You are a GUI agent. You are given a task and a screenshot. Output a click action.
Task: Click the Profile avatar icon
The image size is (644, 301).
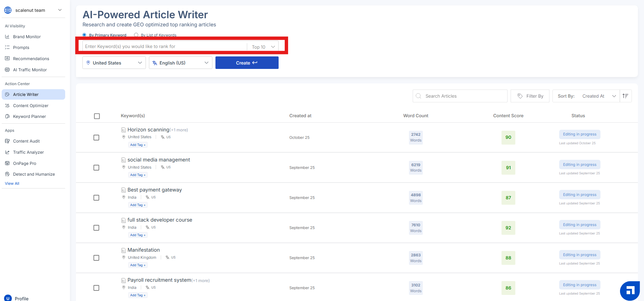click(8, 298)
